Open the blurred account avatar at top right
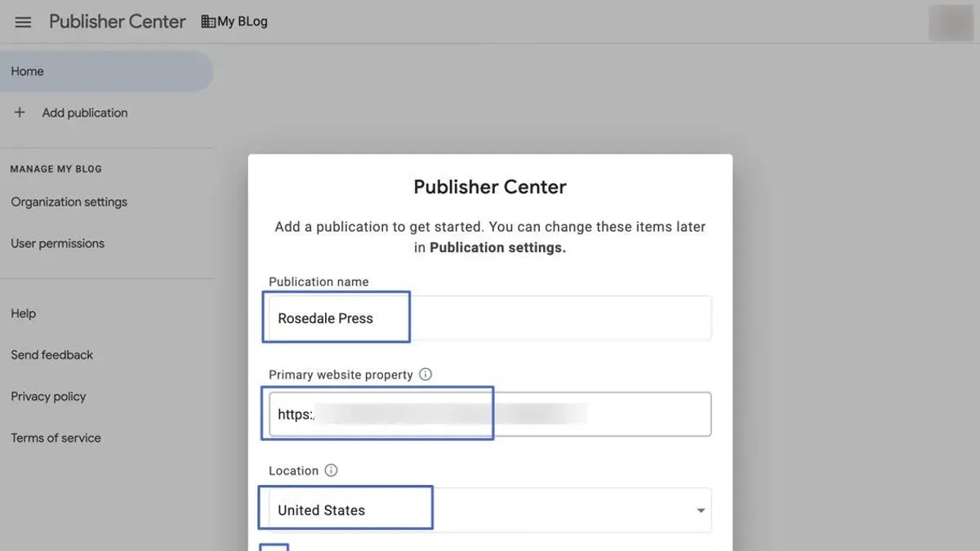 click(951, 23)
